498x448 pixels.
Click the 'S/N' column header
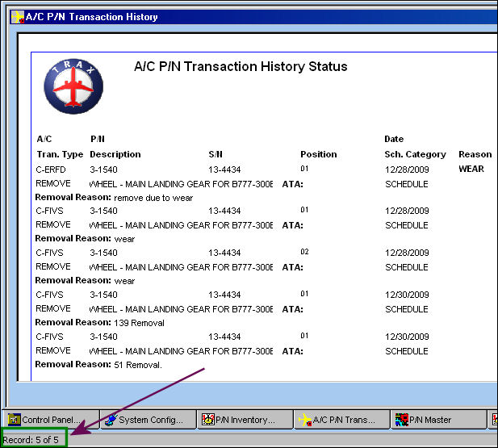[216, 154]
